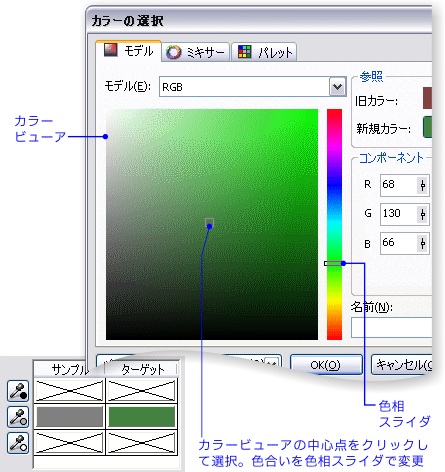The height and width of the screenshot is (472, 445).
Task: Click the 新規カラー green swatch
Action: [427, 127]
